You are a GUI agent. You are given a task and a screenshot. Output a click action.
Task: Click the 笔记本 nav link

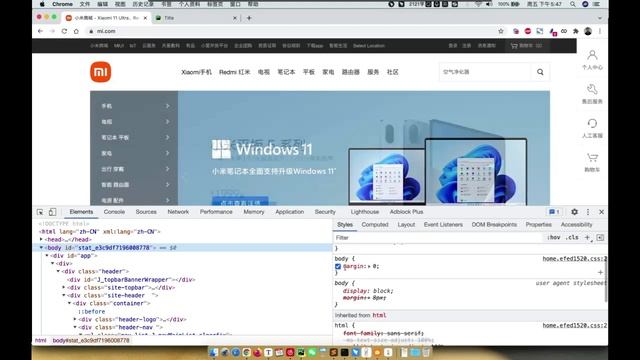[286, 72]
